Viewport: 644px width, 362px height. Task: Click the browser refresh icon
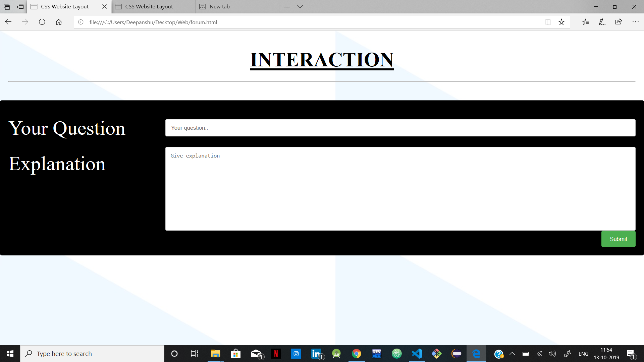point(42,22)
